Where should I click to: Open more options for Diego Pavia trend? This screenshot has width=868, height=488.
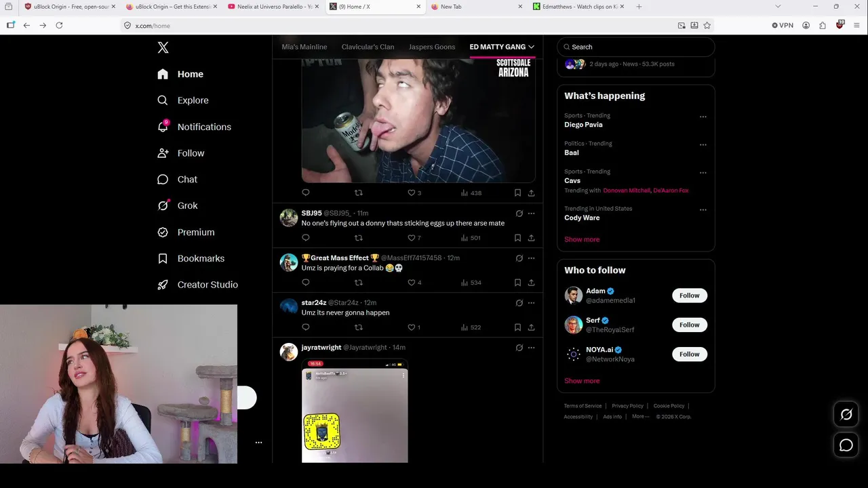pyautogui.click(x=703, y=117)
